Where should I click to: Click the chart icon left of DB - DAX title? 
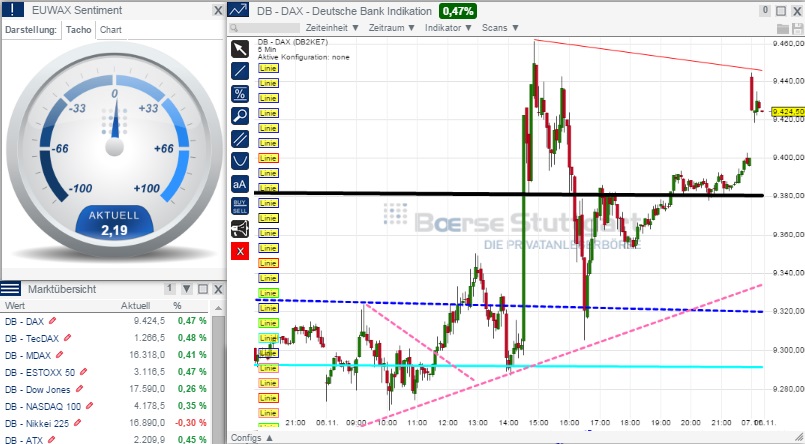tap(239, 10)
